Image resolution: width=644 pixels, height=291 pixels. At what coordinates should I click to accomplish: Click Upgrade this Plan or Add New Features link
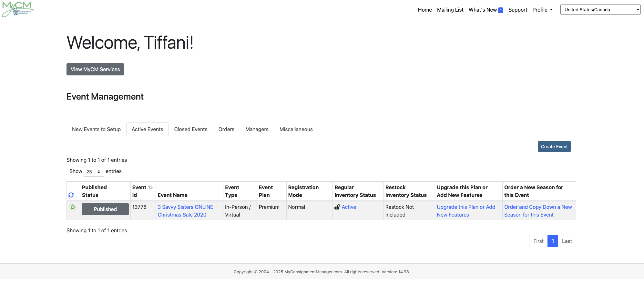tap(466, 211)
